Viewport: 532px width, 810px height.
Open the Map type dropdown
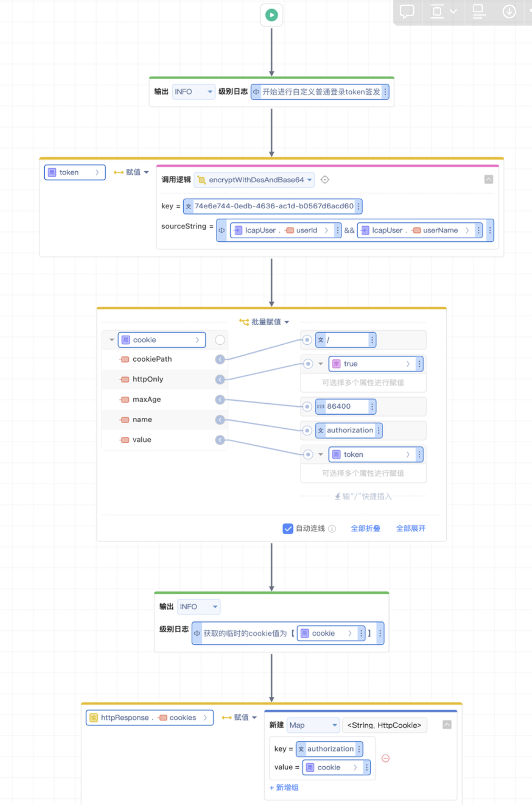click(313, 725)
